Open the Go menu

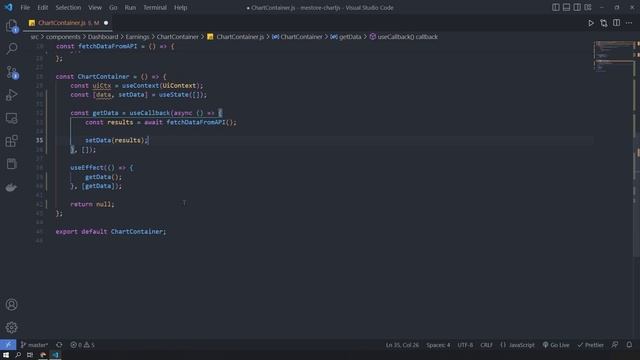[x=113, y=7]
